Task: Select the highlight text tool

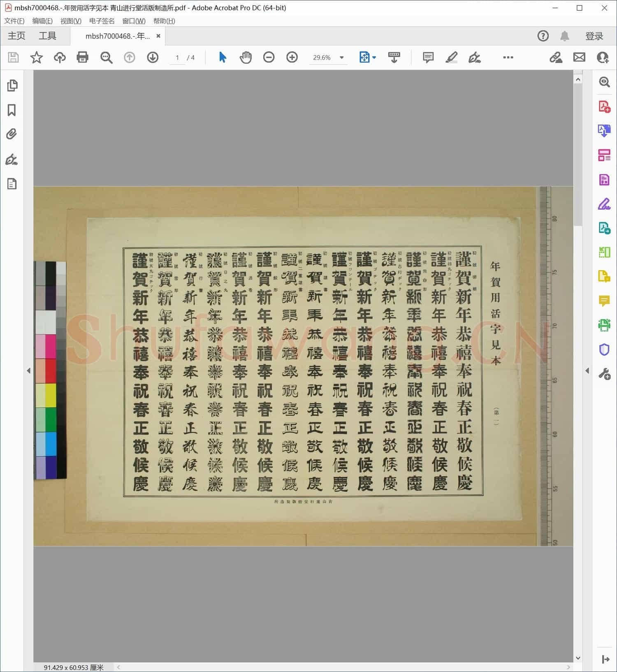Action: pyautogui.click(x=451, y=57)
